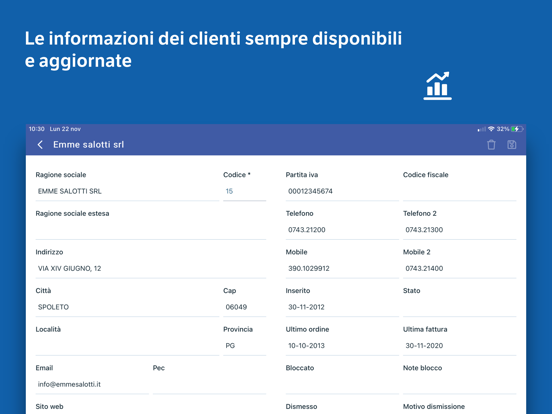The height and width of the screenshot is (414, 552).
Task: Go back using the arrow beside Emme salotti srl
Action: [40, 145]
